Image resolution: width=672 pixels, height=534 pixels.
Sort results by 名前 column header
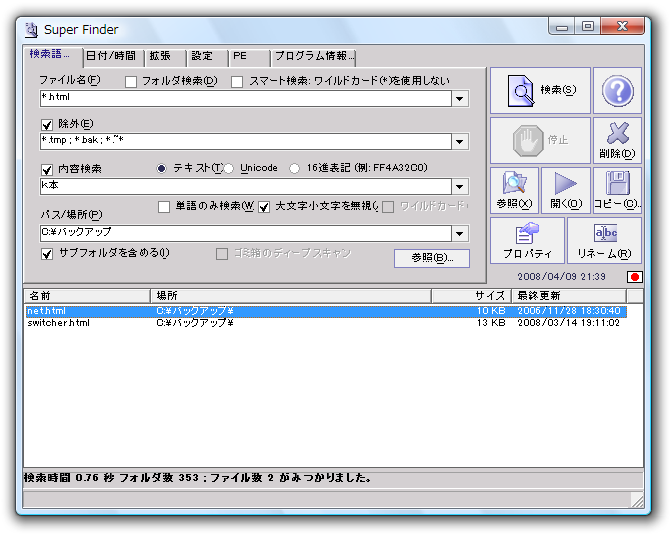click(x=87, y=296)
